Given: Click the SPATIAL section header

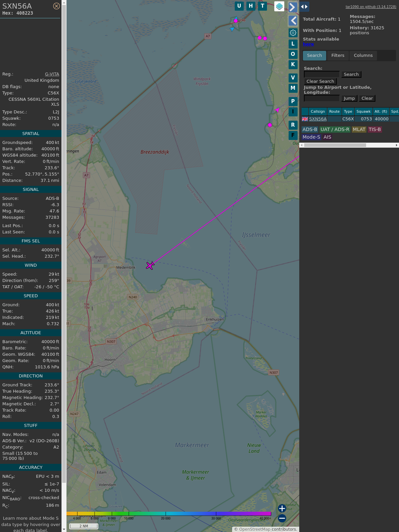Looking at the screenshot, I should (31, 134).
